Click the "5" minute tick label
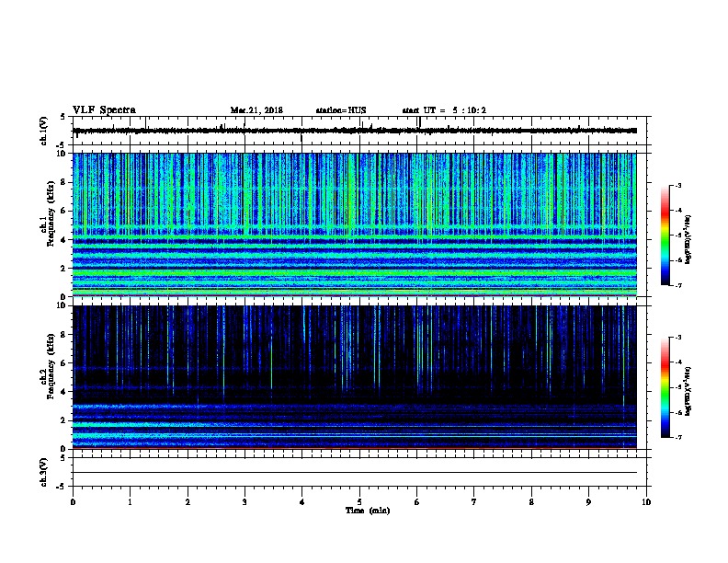728x563 pixels. point(359,502)
